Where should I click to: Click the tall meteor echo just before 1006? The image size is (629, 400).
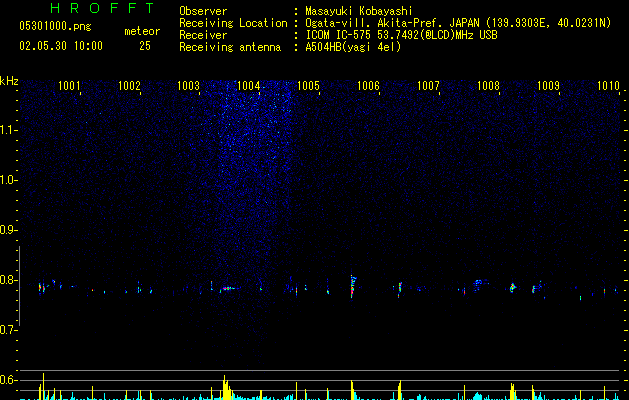click(x=352, y=286)
